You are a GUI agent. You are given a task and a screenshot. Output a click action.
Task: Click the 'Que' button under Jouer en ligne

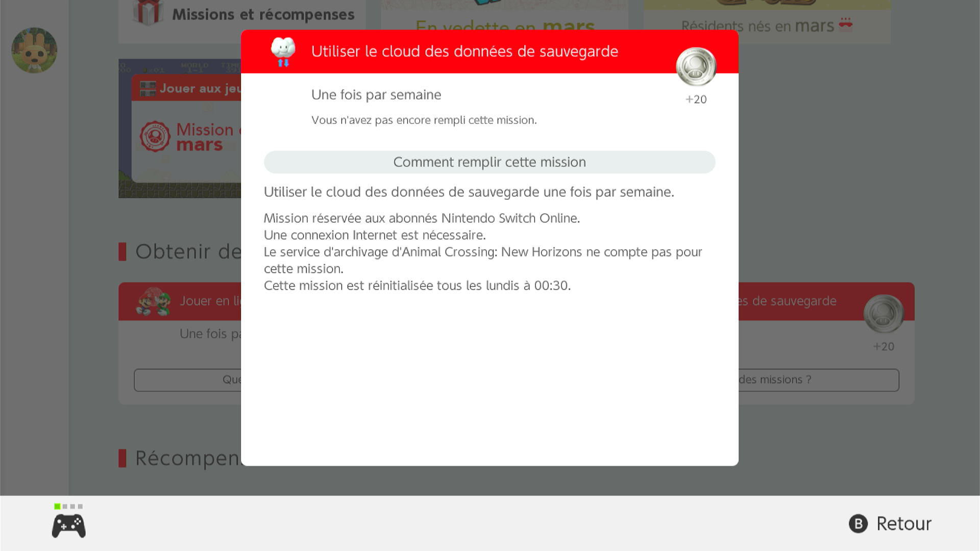(x=187, y=380)
